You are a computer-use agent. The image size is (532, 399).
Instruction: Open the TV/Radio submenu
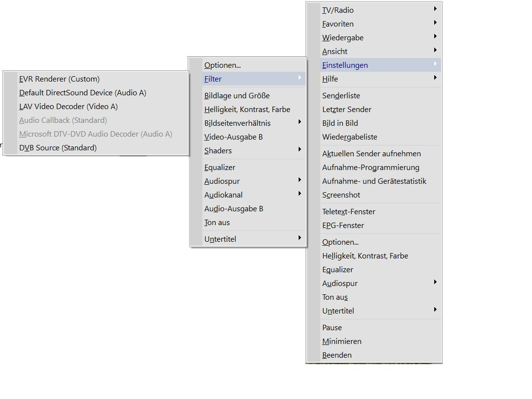338,10
